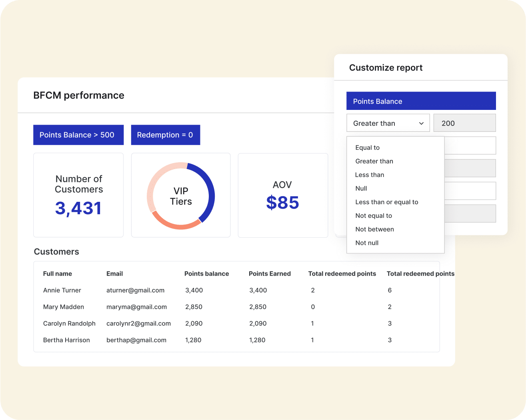Click the Points Balance header in Customize report
The image size is (526, 420).
tap(421, 101)
